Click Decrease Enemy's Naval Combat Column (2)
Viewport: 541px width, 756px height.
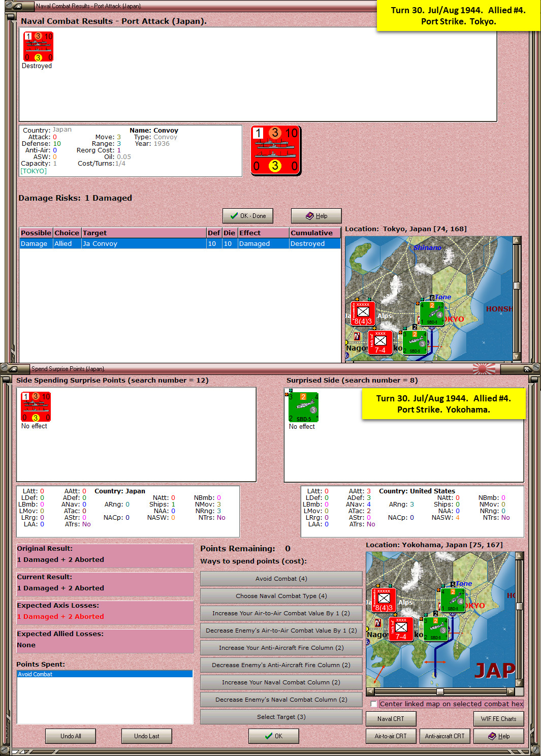(x=281, y=700)
